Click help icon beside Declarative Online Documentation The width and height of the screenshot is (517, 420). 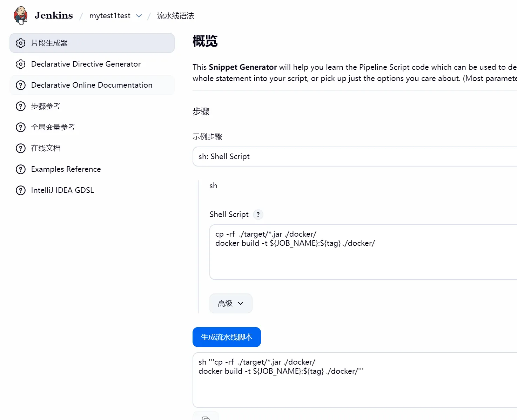(21, 85)
